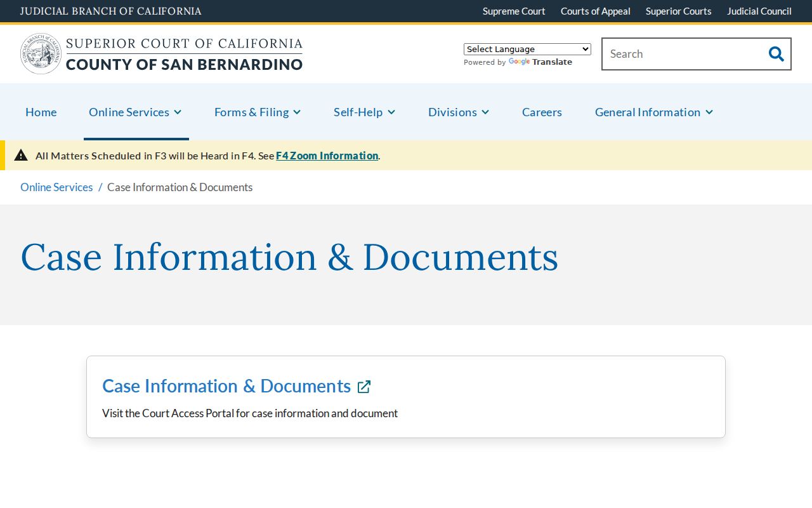Viewport: 812px width, 508px height.
Task: Expand the Forms & Filing menu
Action: 258,112
